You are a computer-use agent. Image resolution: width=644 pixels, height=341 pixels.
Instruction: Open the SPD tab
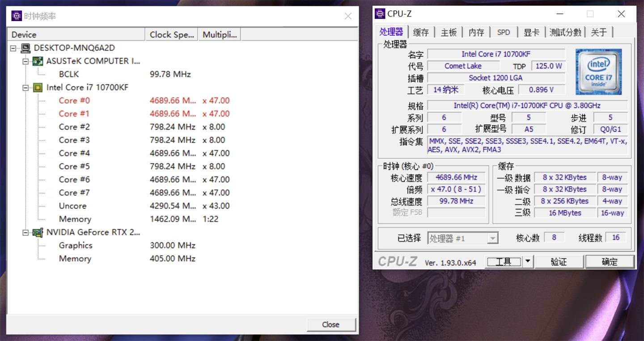504,32
